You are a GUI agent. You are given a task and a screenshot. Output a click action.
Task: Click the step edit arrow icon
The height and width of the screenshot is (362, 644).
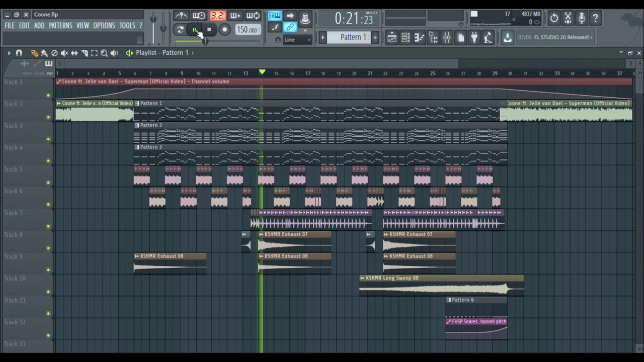290,16
